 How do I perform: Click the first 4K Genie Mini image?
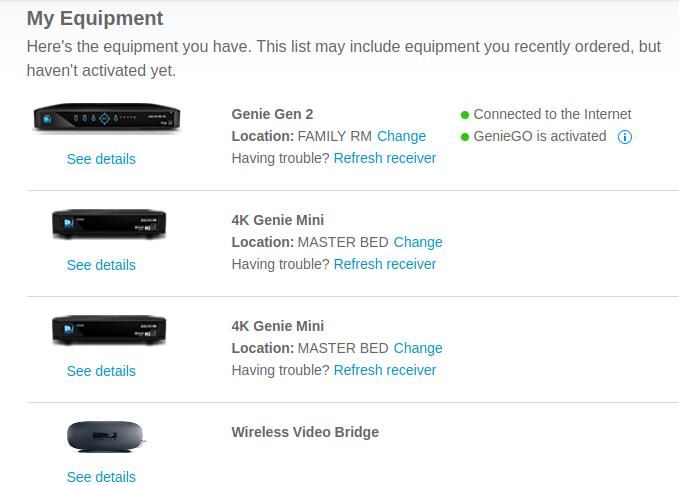coord(109,223)
